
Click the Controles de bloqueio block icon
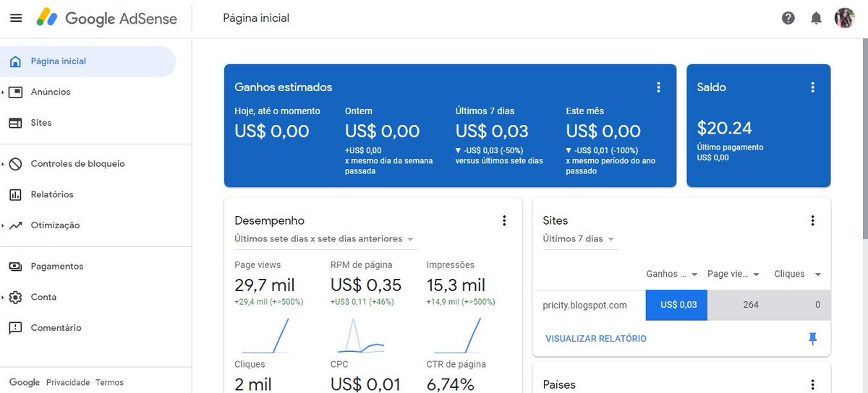pos(15,164)
